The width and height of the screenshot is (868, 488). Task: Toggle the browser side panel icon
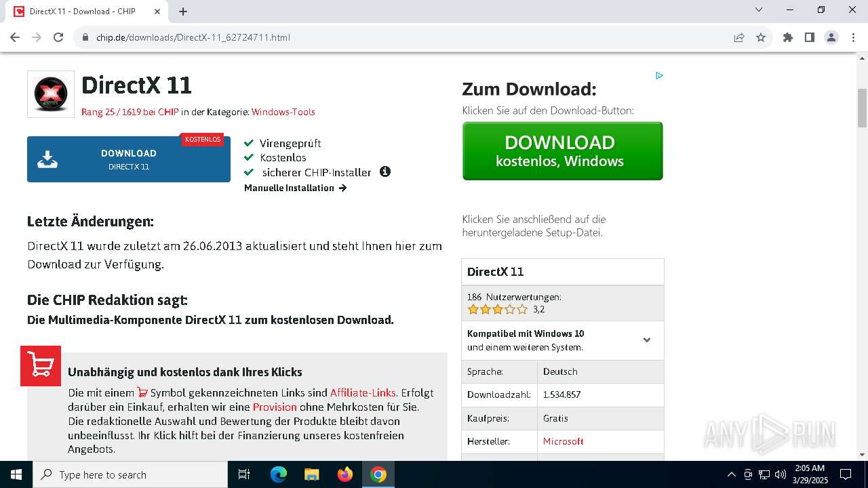pyautogui.click(x=810, y=37)
